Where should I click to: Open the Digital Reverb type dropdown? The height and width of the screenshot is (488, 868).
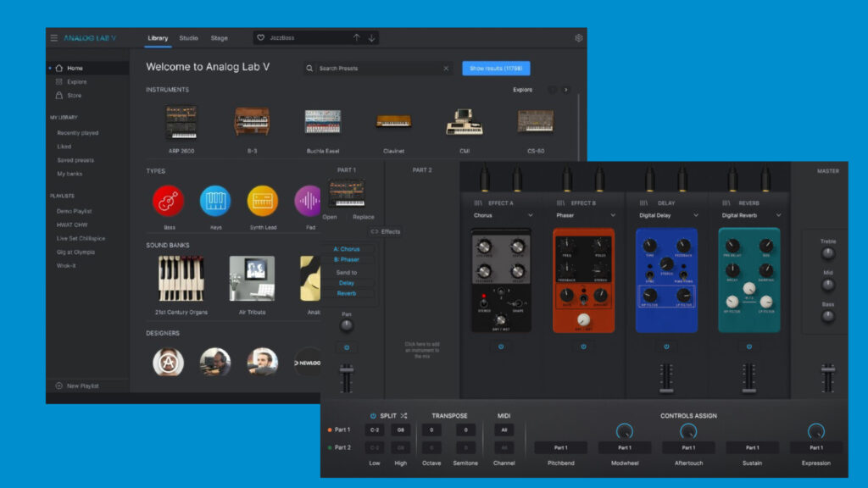778,215
